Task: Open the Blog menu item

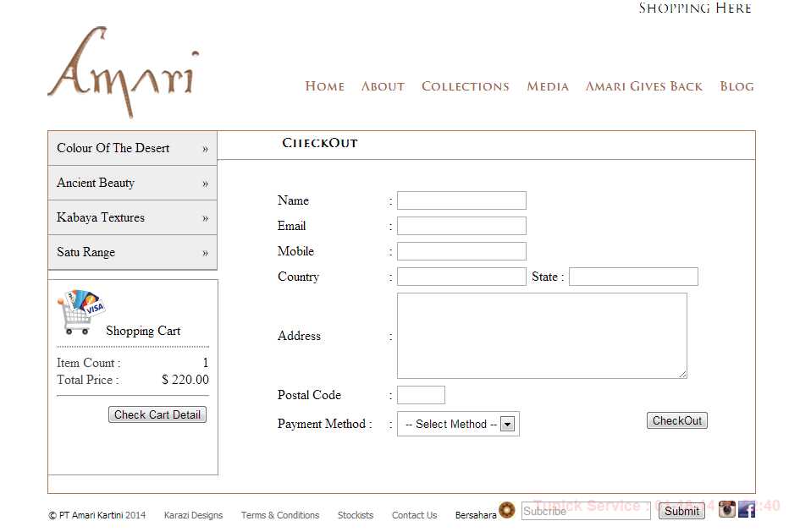Action: pos(737,86)
